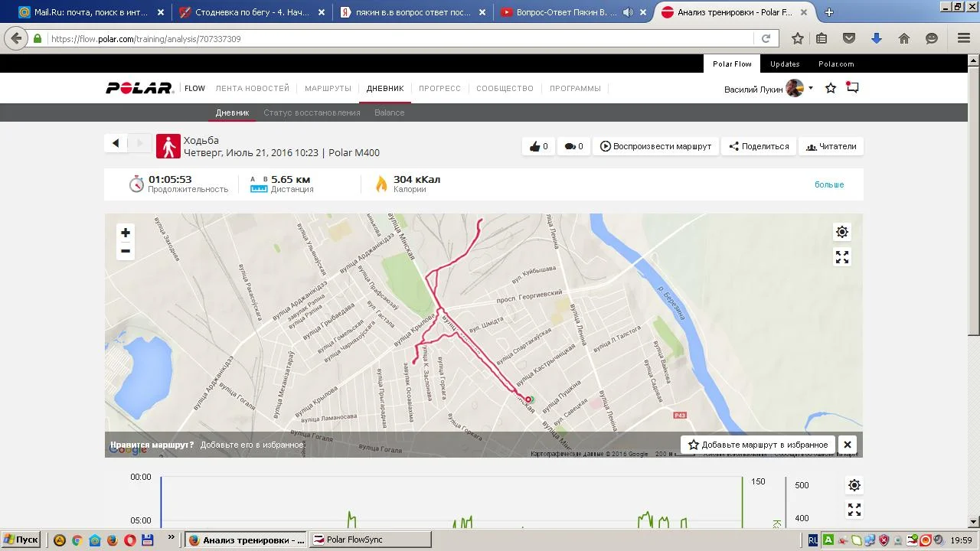This screenshot has height=551, width=980.
Task: Zoom out on the route map
Action: tap(125, 251)
